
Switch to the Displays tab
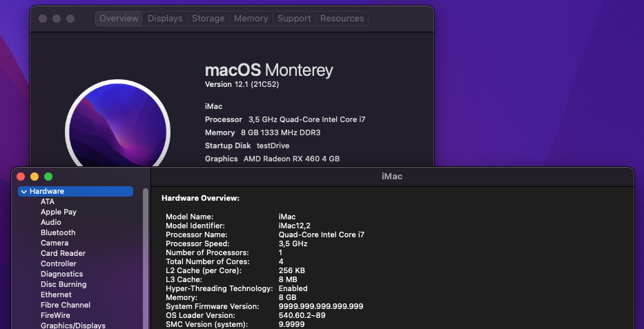click(165, 19)
